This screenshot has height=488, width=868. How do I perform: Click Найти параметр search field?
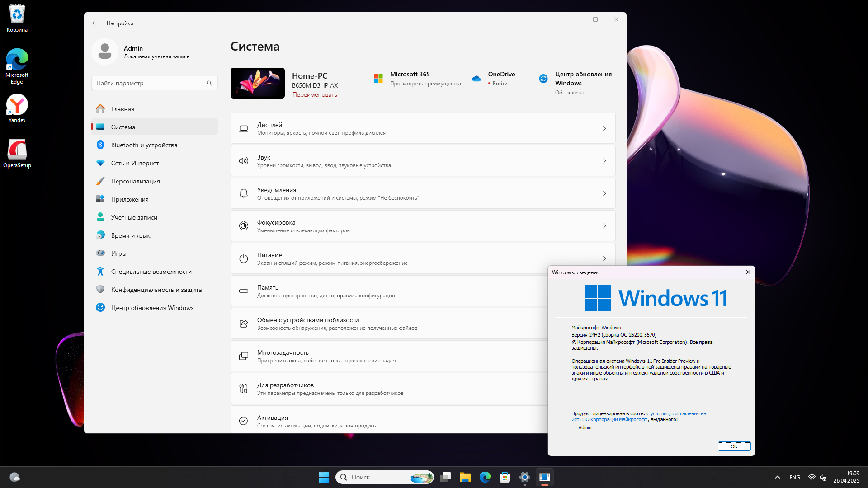click(149, 83)
